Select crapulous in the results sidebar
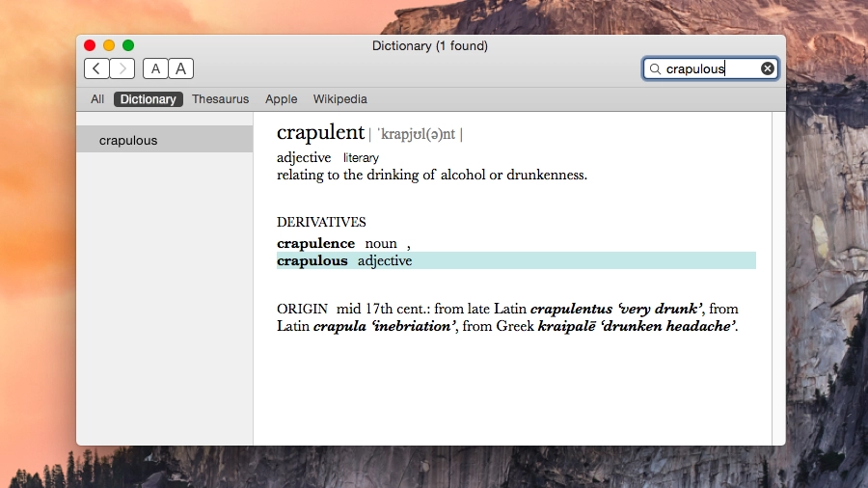This screenshot has width=868, height=488. click(x=165, y=140)
